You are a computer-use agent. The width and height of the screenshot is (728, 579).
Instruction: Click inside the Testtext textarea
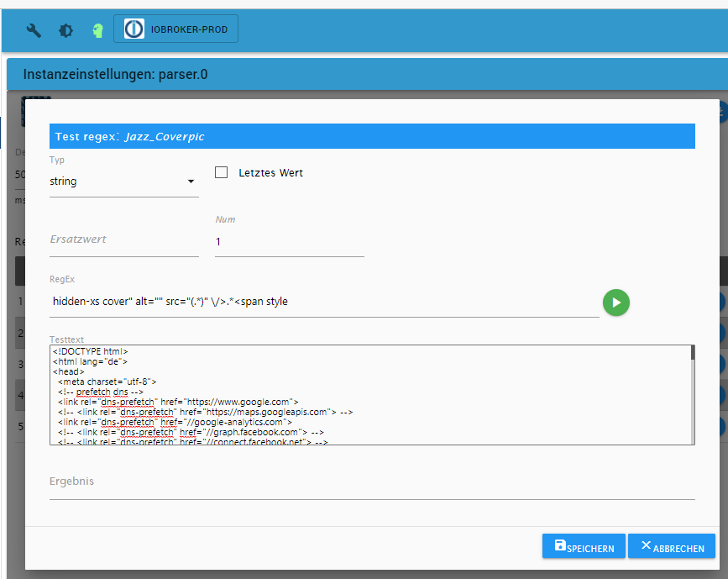[x=370, y=395]
